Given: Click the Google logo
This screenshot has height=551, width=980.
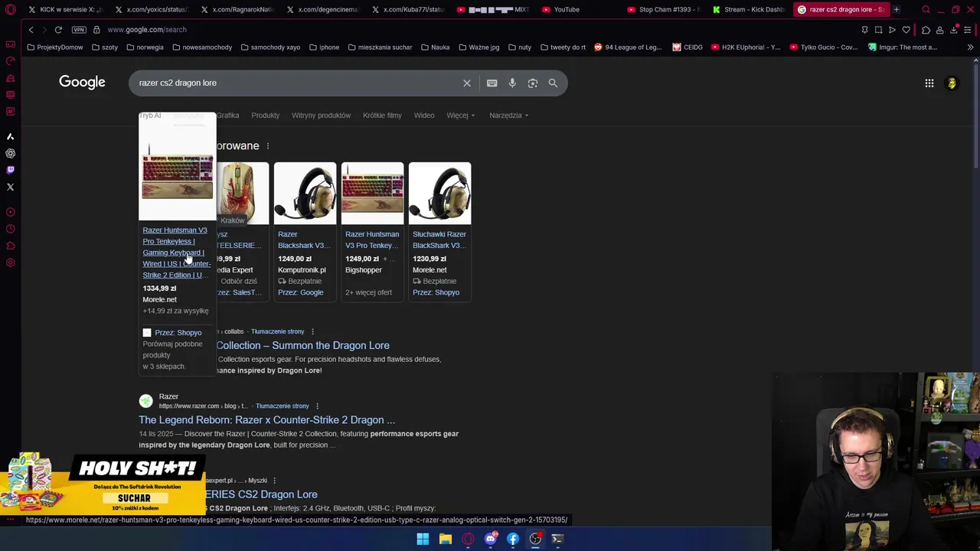Looking at the screenshot, I should pyautogui.click(x=82, y=82).
